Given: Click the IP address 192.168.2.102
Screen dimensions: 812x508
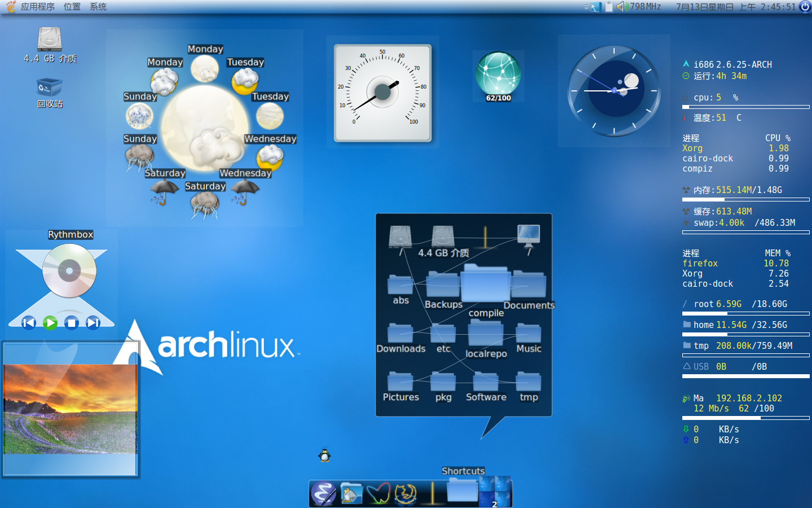Looking at the screenshot, I should pyautogui.click(x=749, y=398).
